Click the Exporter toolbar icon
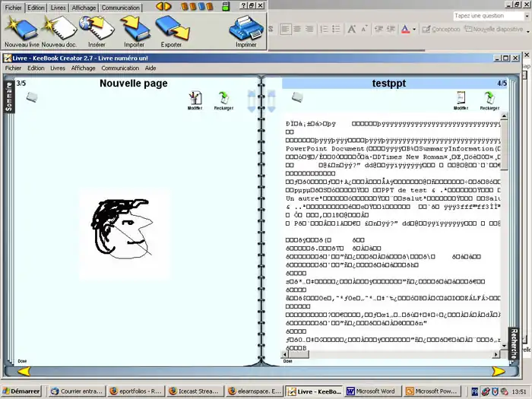Screen dimensions: 532x399 pyautogui.click(x=171, y=28)
